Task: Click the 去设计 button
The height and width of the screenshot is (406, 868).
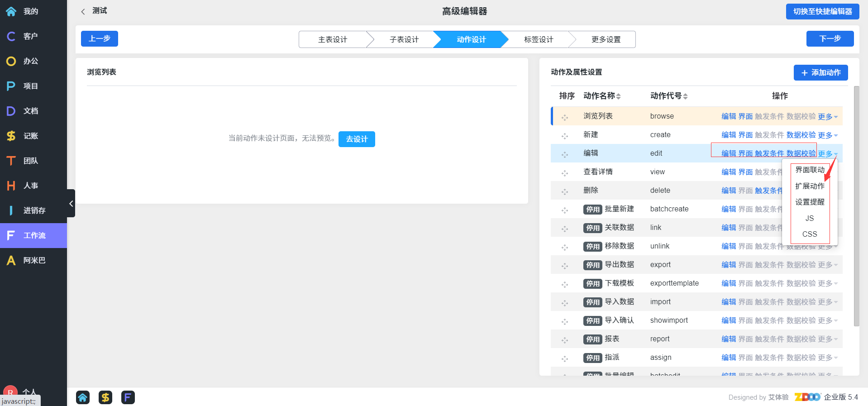Action: tap(357, 139)
